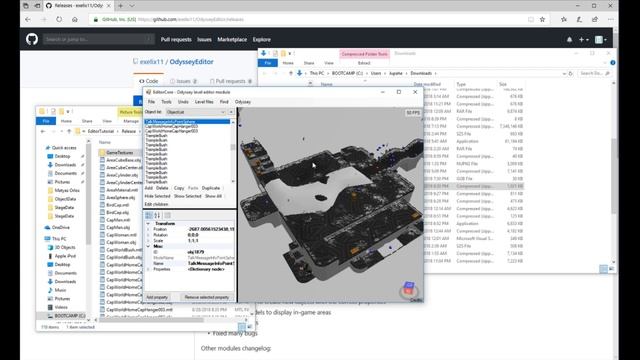Open Pull requests in GitHub header
The width and height of the screenshot is (640, 360).
click(x=176, y=40)
